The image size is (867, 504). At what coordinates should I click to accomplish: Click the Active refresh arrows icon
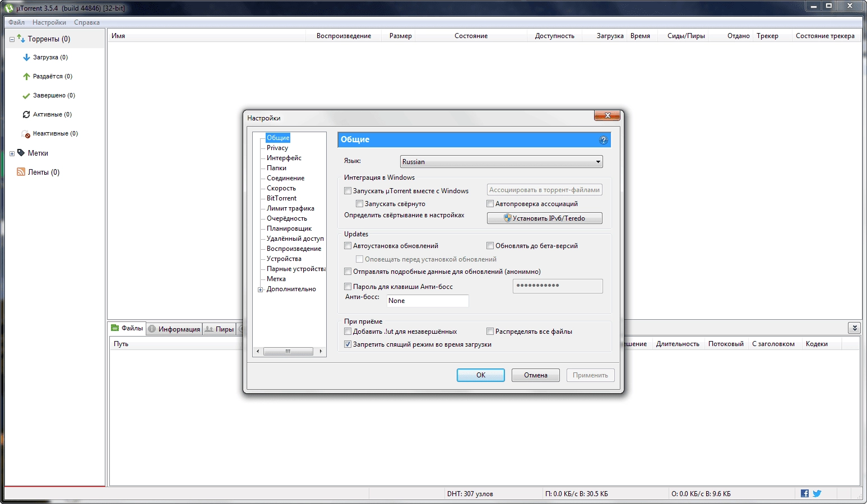pyautogui.click(x=26, y=114)
